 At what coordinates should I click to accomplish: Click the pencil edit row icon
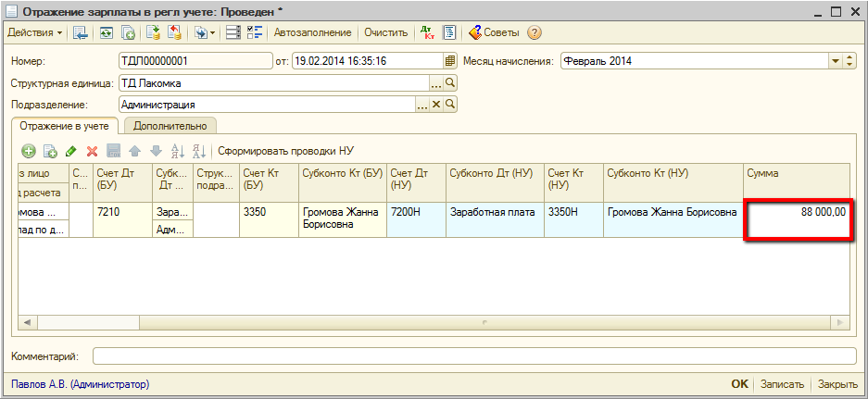pyautogui.click(x=71, y=151)
